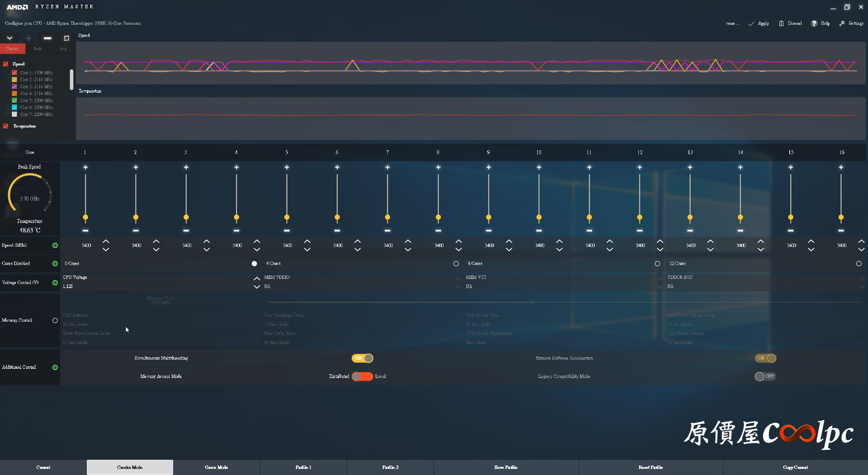The width and height of the screenshot is (868, 475).
Task: Open the Profile 2 tab
Action: 390,468
